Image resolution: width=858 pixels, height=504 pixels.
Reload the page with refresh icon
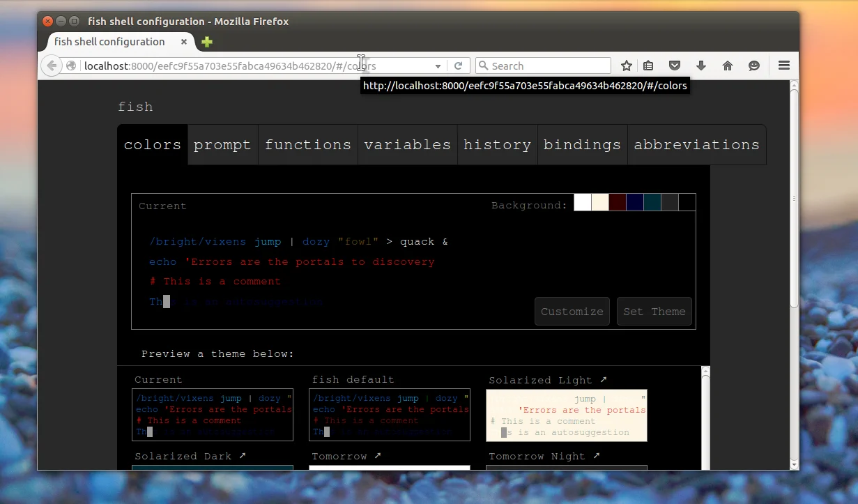pyautogui.click(x=458, y=66)
